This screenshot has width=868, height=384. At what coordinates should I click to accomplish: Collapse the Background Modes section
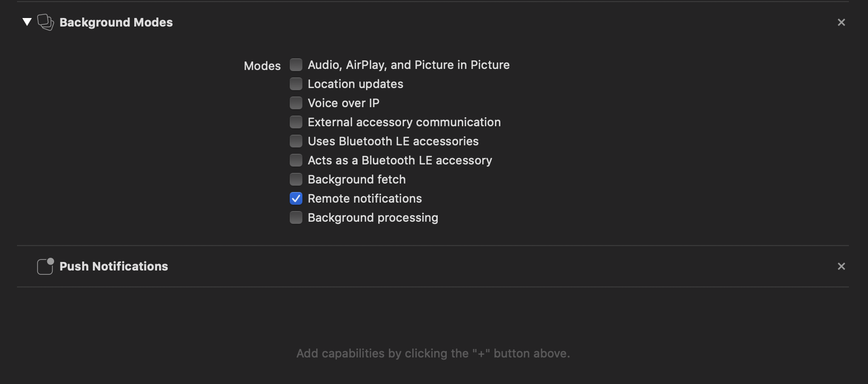click(x=27, y=22)
